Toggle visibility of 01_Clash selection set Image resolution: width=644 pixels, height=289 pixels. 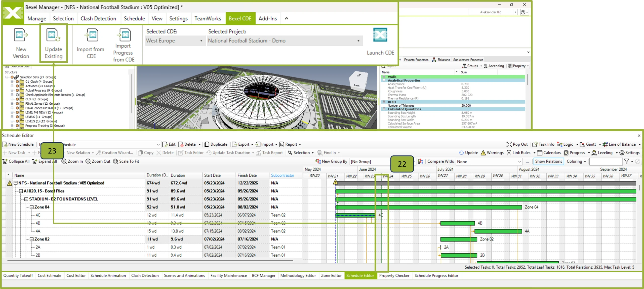coord(17,82)
